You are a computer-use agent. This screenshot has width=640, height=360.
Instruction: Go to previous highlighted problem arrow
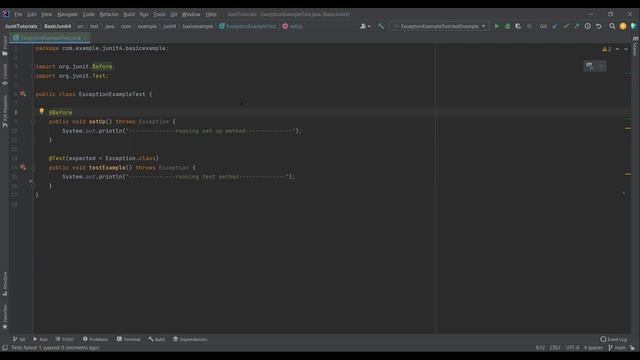click(x=618, y=49)
